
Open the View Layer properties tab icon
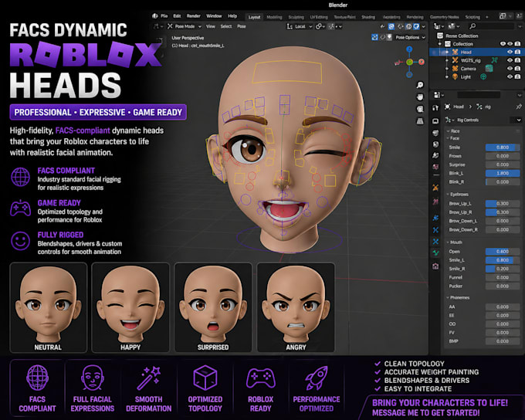(x=435, y=144)
